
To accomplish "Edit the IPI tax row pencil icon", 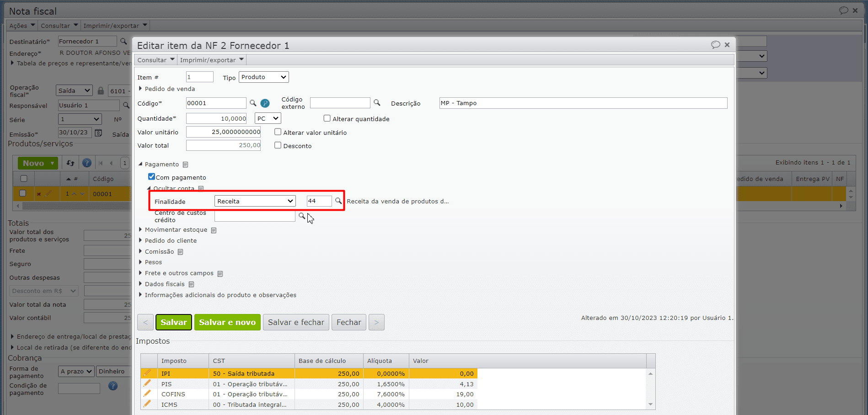I will click(x=147, y=373).
